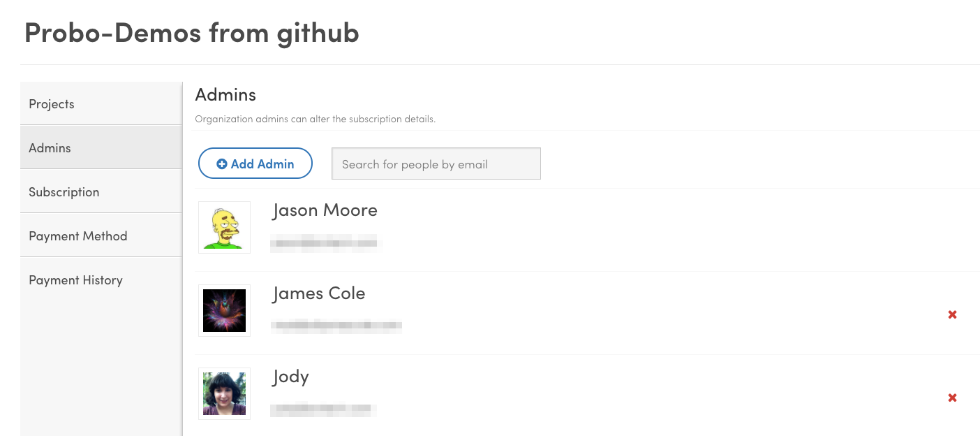Click the red X to remove James Cole
The height and width of the screenshot is (436, 980).
[x=952, y=314]
